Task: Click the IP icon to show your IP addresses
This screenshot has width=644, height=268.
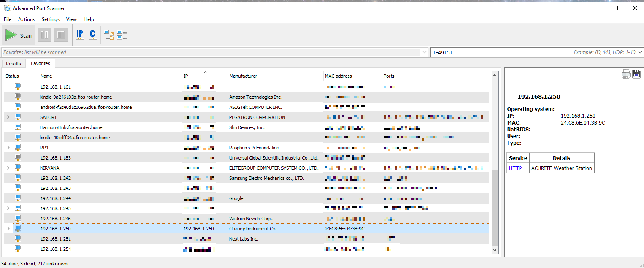Action: tap(80, 35)
